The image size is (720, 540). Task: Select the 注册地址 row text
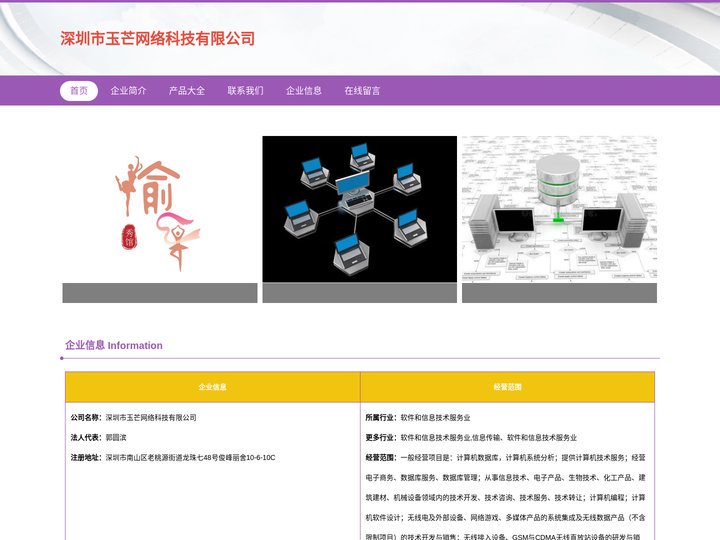click(173, 457)
